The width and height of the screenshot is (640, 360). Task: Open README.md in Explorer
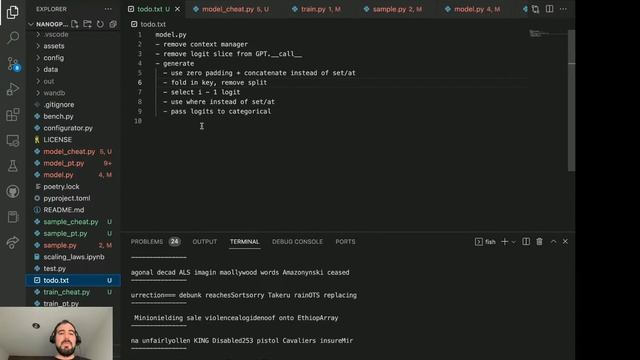73,210
